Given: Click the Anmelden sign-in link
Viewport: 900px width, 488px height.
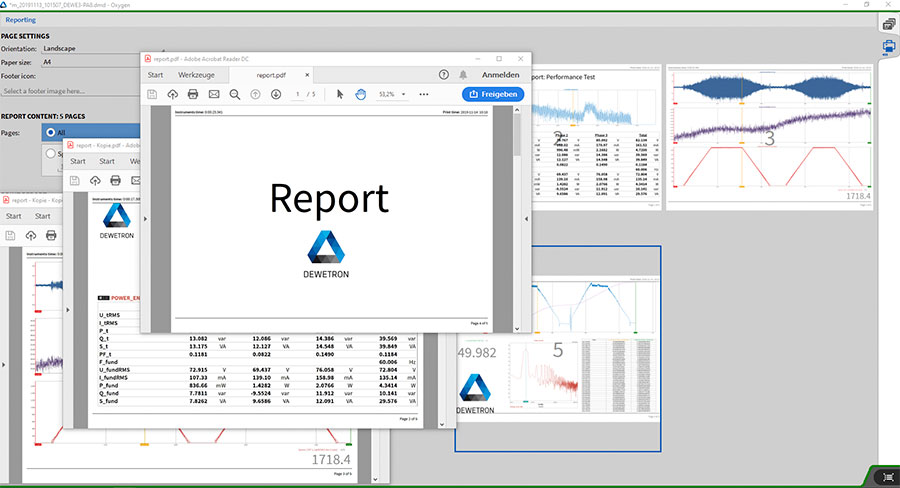Looking at the screenshot, I should coord(500,75).
